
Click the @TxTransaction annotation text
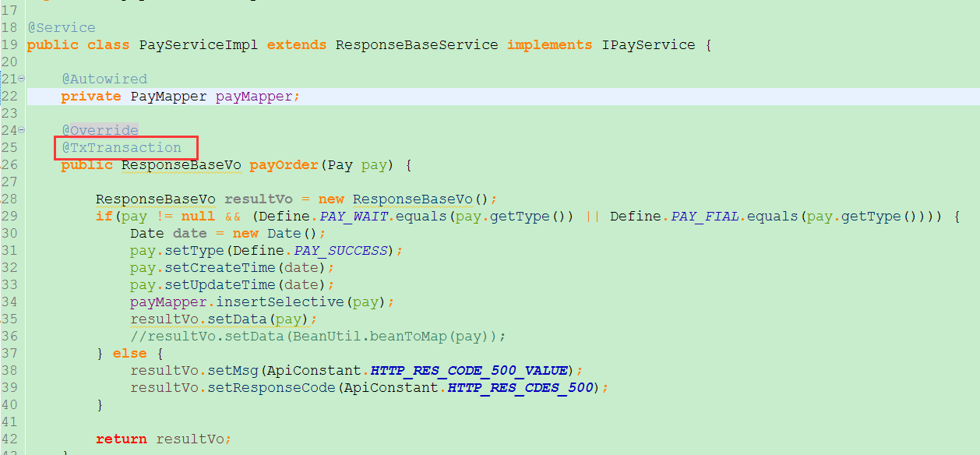pyautogui.click(x=122, y=147)
